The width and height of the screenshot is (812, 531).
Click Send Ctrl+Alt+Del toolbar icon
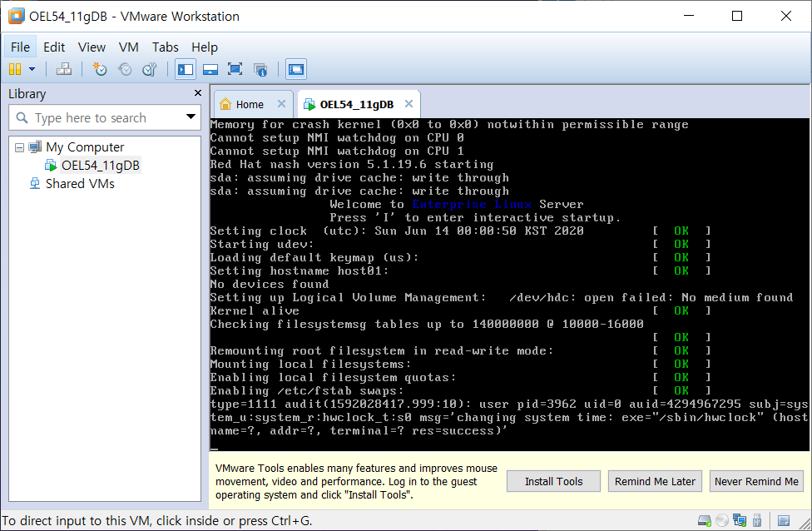click(64, 69)
